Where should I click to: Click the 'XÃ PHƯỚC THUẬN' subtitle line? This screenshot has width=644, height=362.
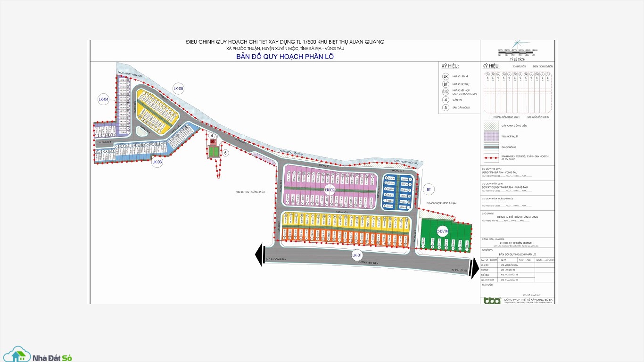(285, 49)
